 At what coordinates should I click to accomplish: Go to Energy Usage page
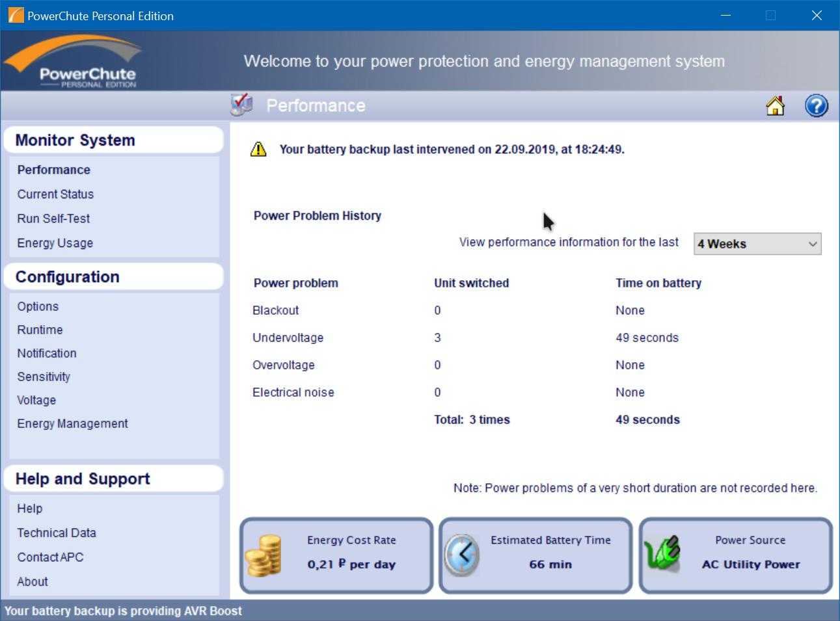[x=55, y=243]
